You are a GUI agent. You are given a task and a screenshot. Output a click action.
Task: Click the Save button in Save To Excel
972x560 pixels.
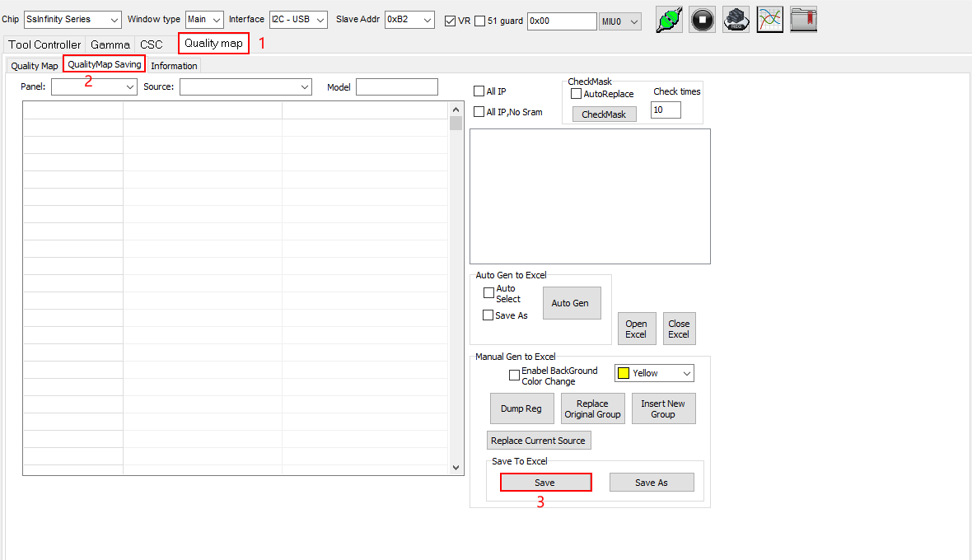[x=545, y=482]
